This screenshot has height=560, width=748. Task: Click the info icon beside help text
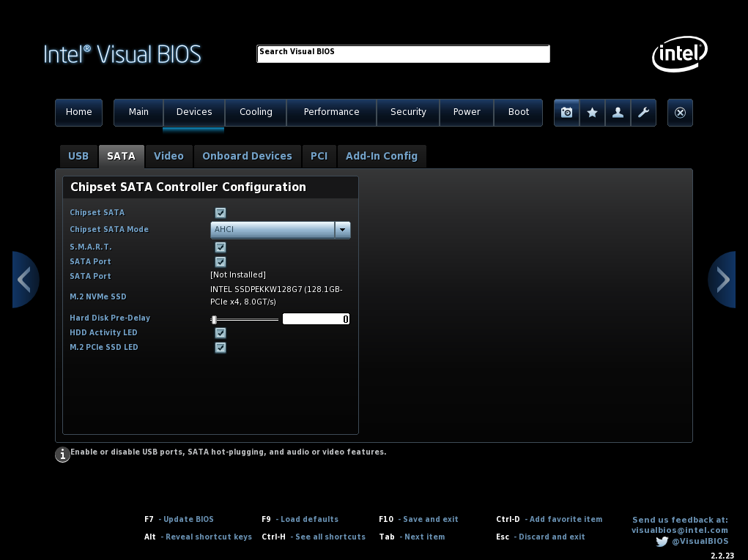coord(62,455)
